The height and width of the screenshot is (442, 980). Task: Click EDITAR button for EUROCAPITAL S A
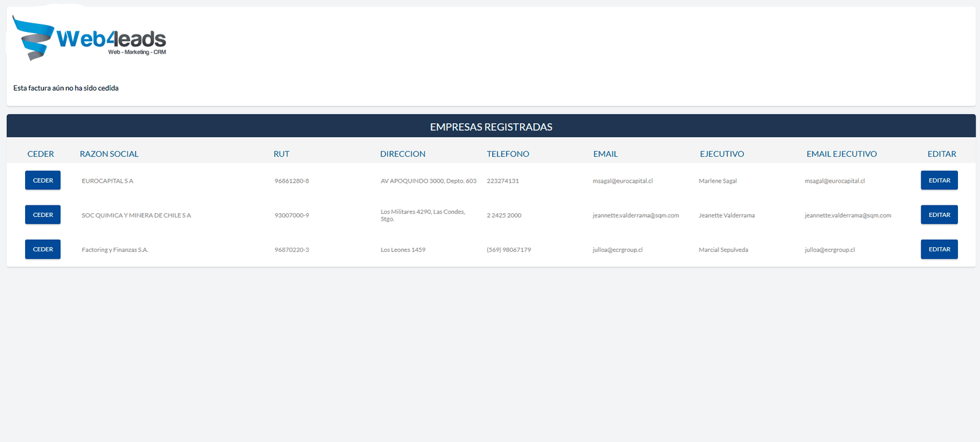tap(939, 180)
